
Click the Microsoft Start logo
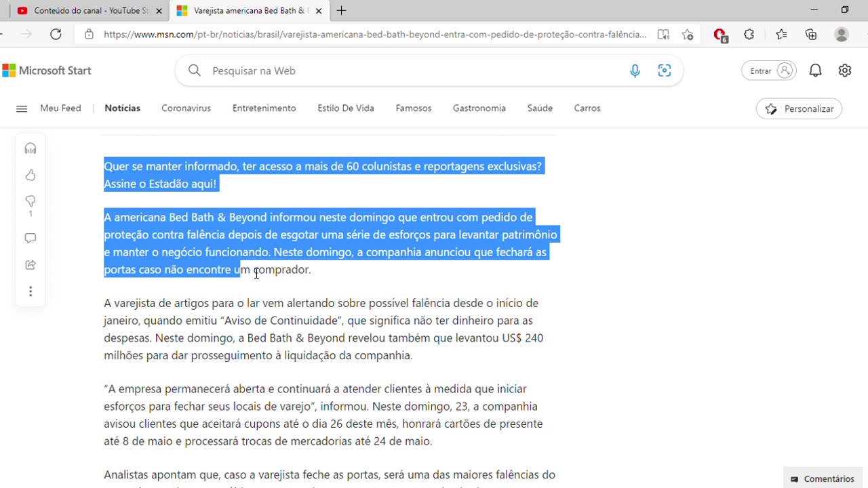tap(47, 70)
